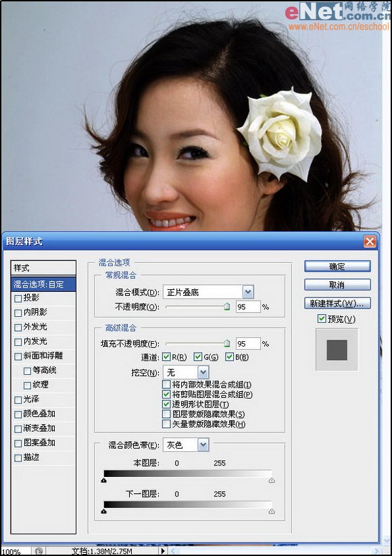Click the 文档:1.38M/2.75M status text
Screen dimensions: 392x556
pos(102,551)
